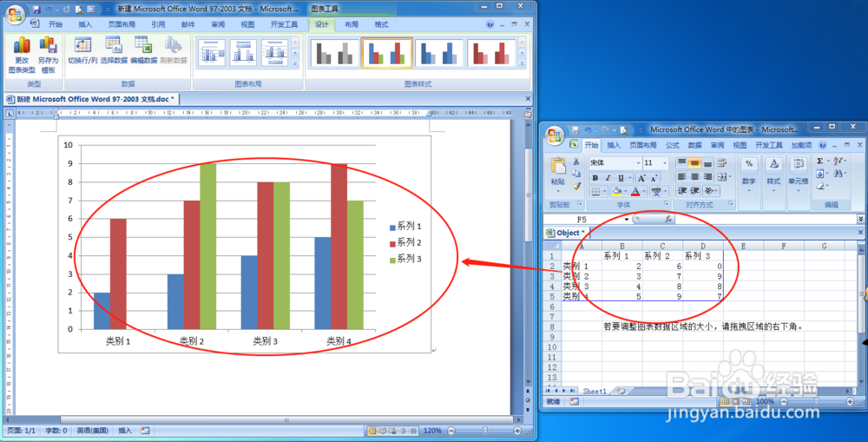Open Excel Name Box dropdown arrow
This screenshot has width=868, height=442.
627,220
